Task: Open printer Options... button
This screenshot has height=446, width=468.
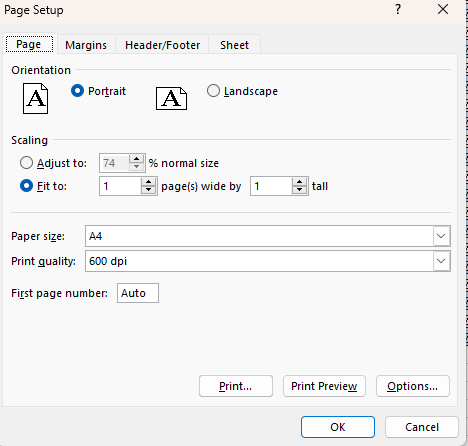Action: point(413,386)
